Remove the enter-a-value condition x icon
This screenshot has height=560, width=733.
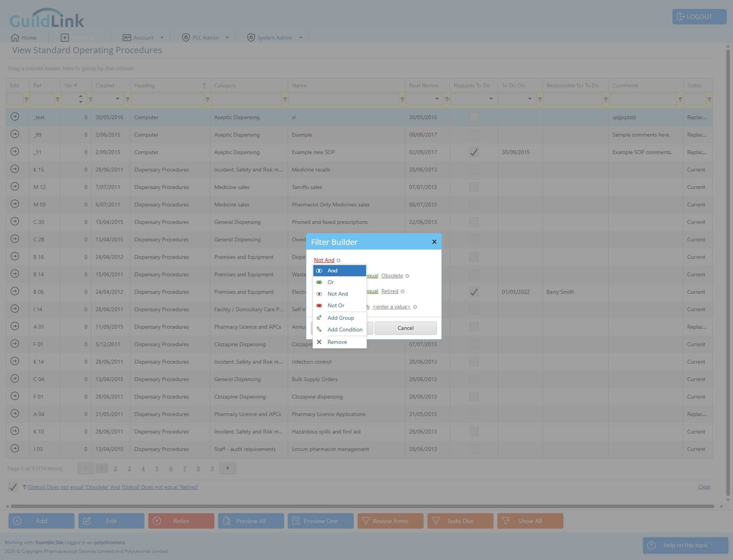[415, 307]
